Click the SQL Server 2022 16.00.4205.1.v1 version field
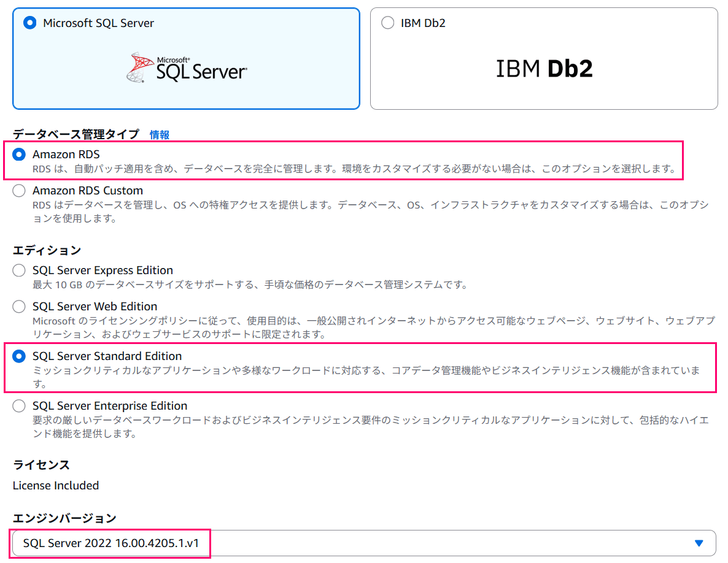The image size is (728, 563). pyautogui.click(x=364, y=543)
